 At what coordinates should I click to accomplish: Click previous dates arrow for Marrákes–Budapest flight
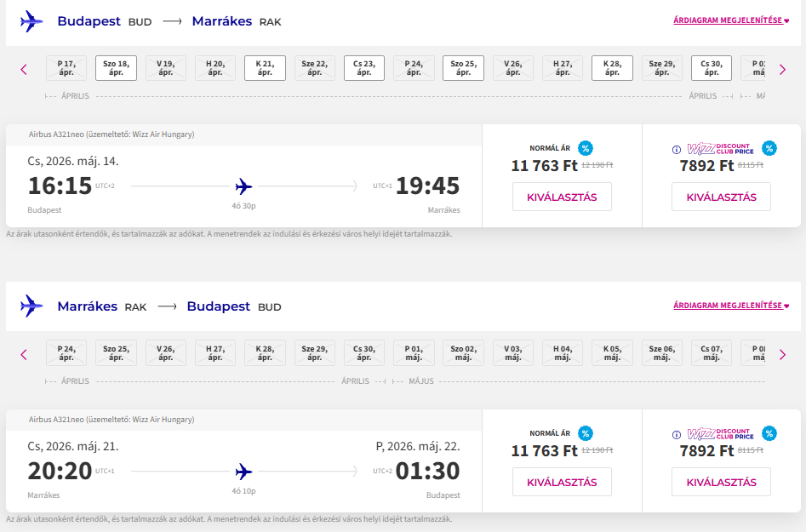pyautogui.click(x=24, y=354)
